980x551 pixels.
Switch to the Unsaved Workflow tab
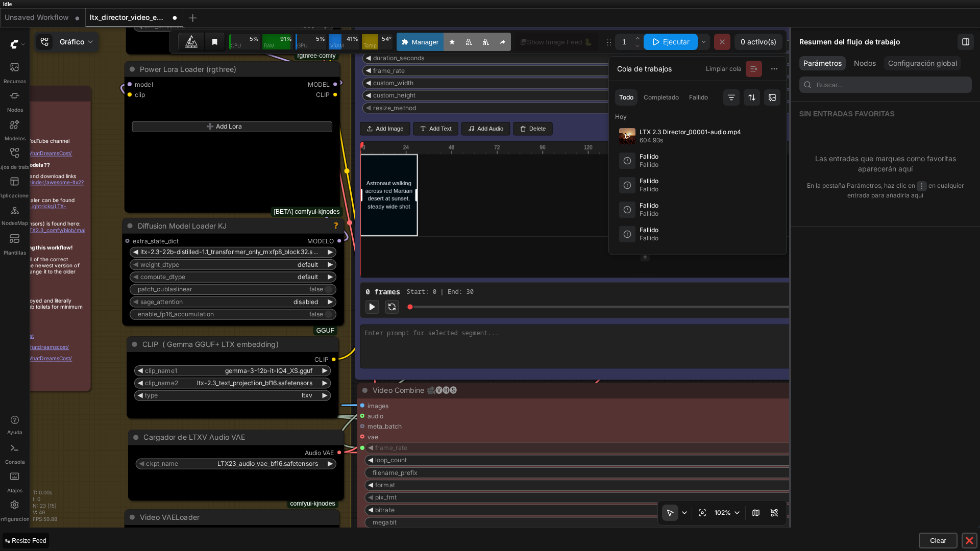click(x=42, y=17)
